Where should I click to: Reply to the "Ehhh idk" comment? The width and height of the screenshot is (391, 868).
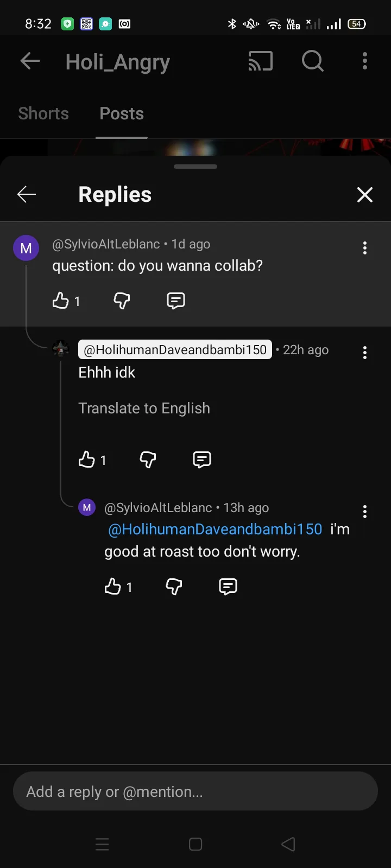(202, 459)
